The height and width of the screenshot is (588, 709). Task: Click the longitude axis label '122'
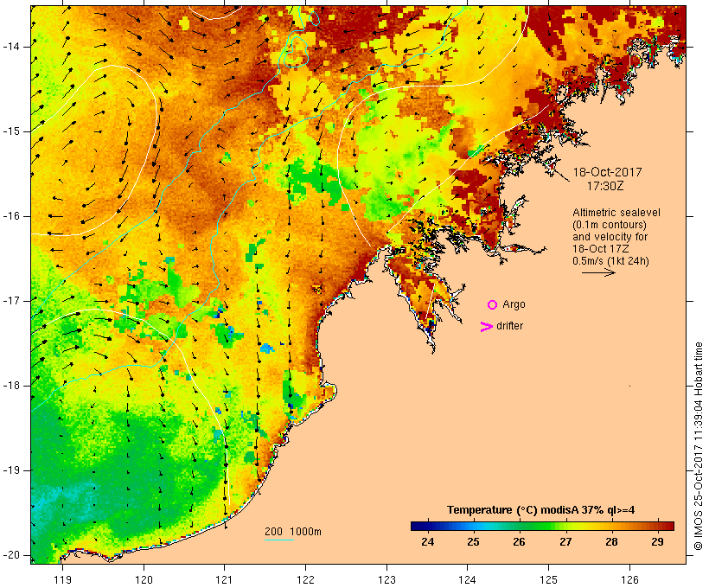pyautogui.click(x=306, y=579)
